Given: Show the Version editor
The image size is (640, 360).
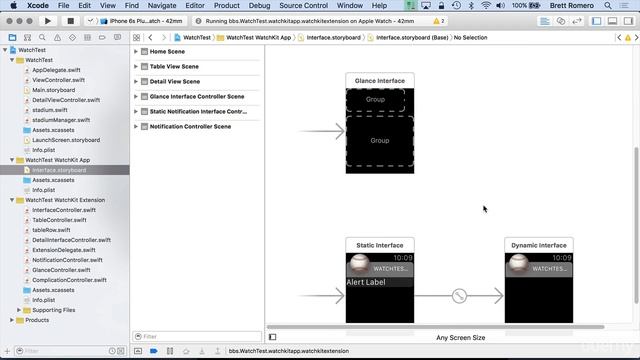Looking at the screenshot, I should (x=577, y=21).
